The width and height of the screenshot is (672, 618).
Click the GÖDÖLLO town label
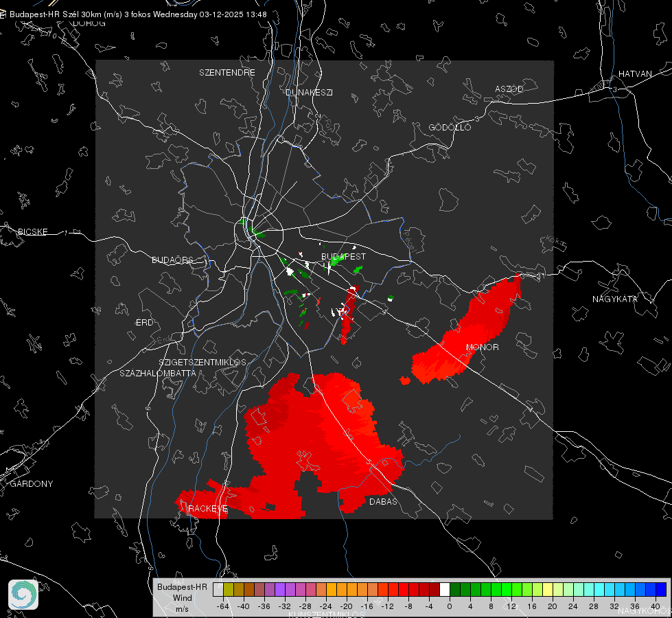[x=450, y=127]
